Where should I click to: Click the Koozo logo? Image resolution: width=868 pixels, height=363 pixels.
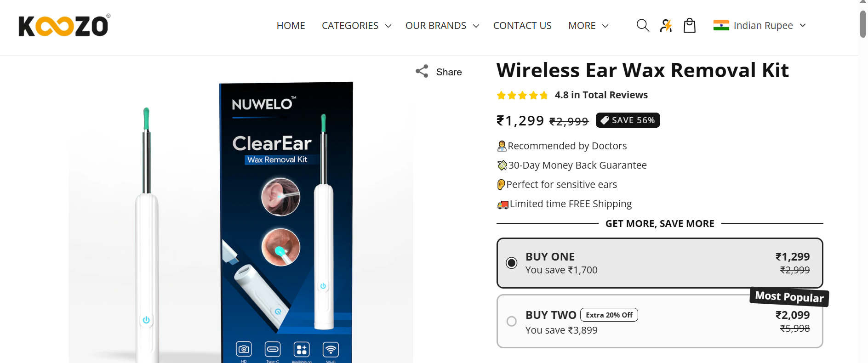click(64, 26)
